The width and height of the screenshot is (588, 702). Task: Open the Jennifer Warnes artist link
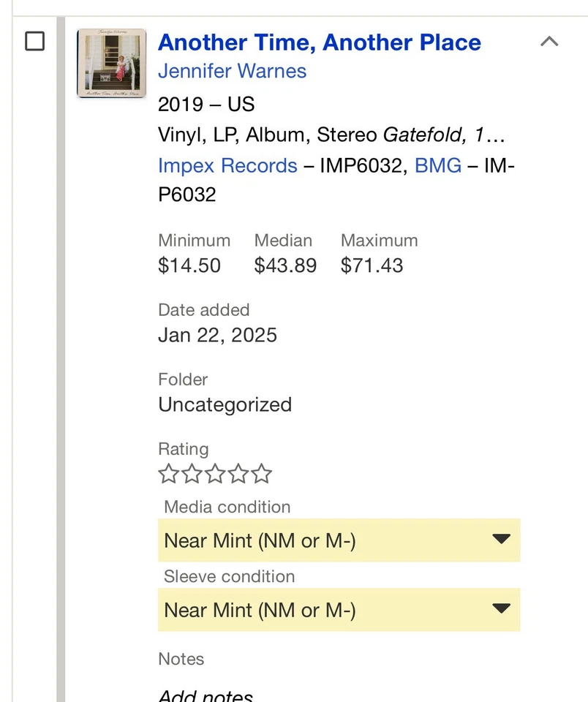pyautogui.click(x=232, y=72)
